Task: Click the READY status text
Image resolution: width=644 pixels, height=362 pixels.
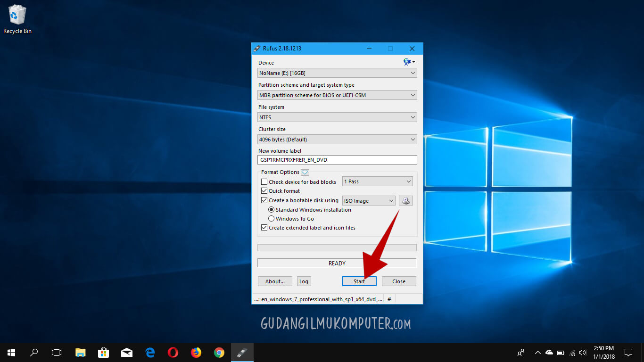Action: pyautogui.click(x=337, y=263)
